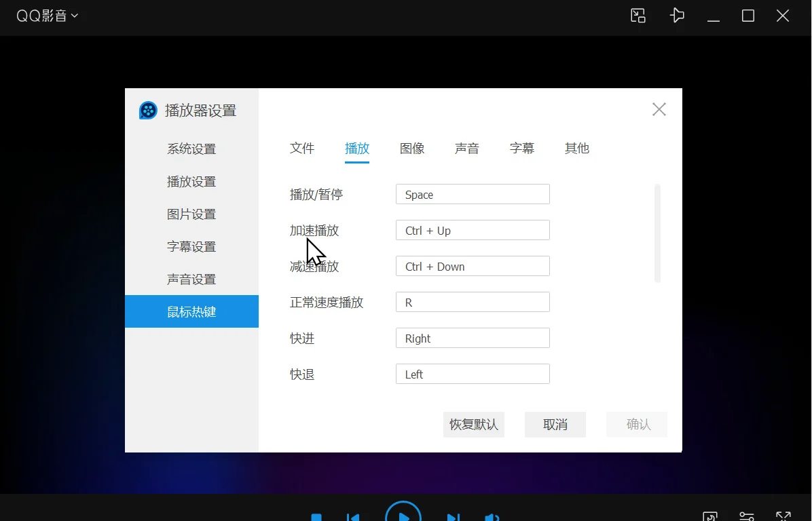This screenshot has width=812, height=521.
Task: Open 字幕设置 in the sidebar
Action: pyautogui.click(x=191, y=247)
